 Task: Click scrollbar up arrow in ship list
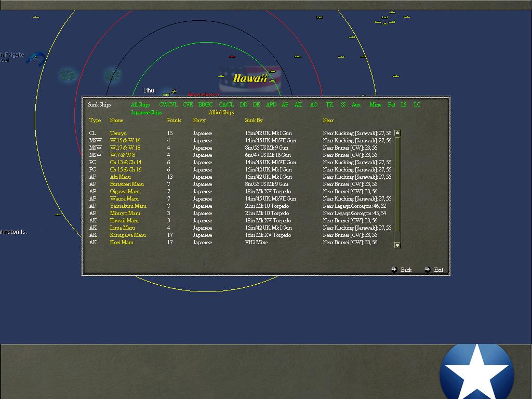coord(397,133)
